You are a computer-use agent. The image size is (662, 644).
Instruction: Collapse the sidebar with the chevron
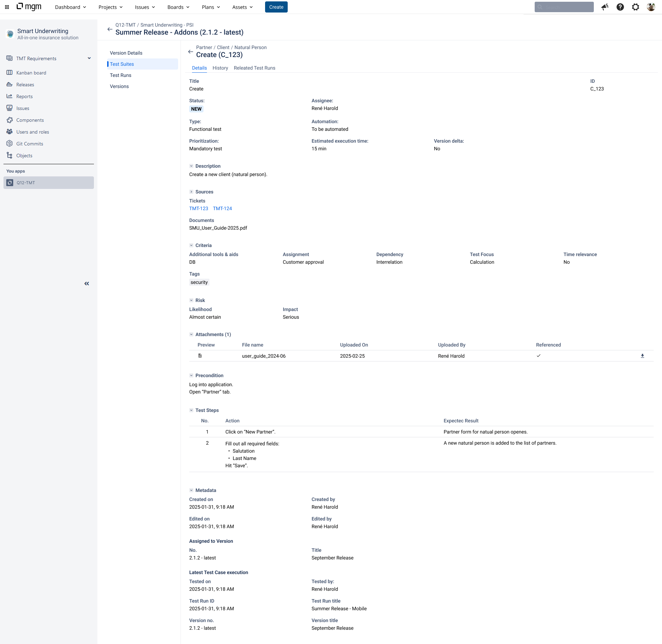point(86,284)
